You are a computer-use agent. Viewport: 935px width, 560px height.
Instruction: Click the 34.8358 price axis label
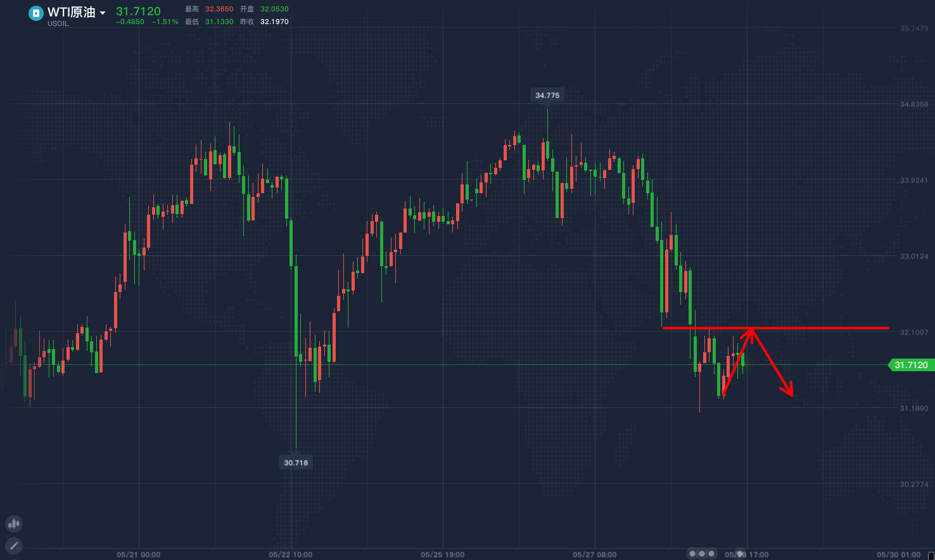[914, 105]
